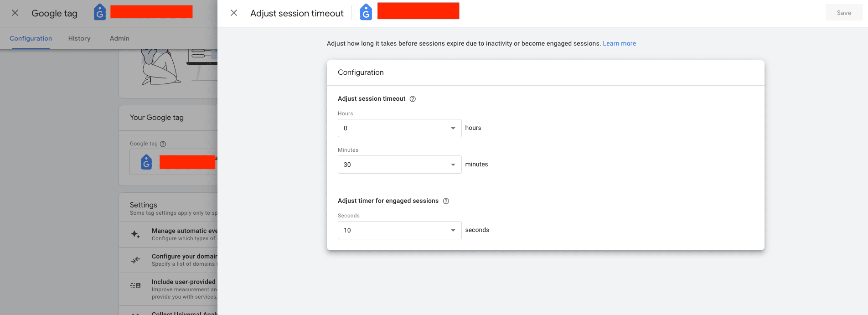Click the Include user-provided data icon
This screenshot has height=315, width=868.
(x=135, y=285)
